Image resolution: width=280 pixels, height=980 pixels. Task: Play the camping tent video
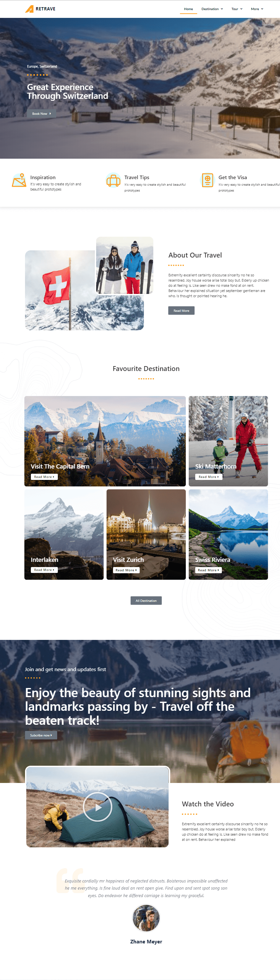(97, 807)
